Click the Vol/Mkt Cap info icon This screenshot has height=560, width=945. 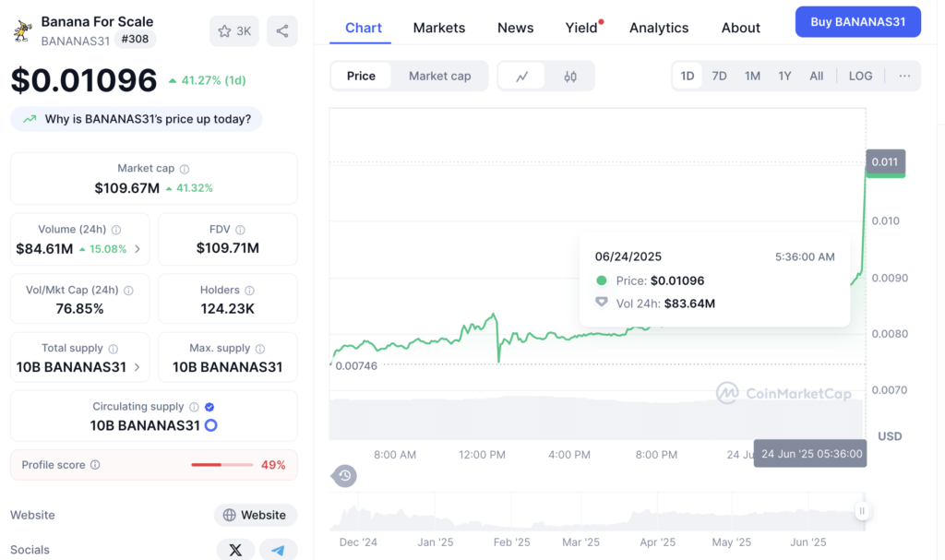click(x=128, y=291)
